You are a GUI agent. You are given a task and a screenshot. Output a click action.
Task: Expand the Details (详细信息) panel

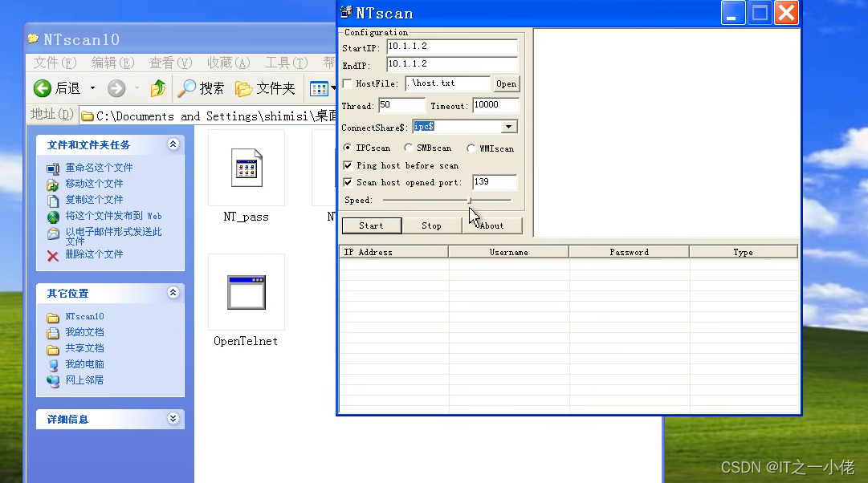(173, 419)
